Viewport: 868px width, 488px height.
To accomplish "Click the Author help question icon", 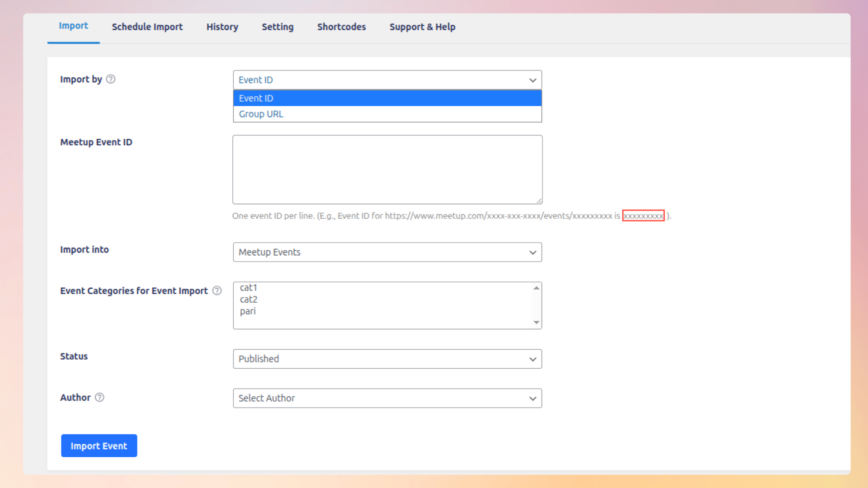I will [99, 397].
